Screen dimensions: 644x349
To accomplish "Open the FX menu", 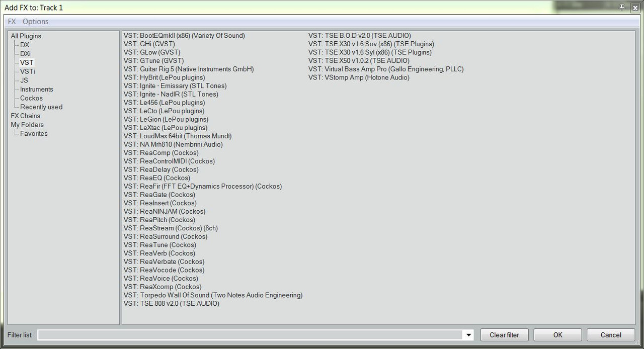I will tap(12, 22).
